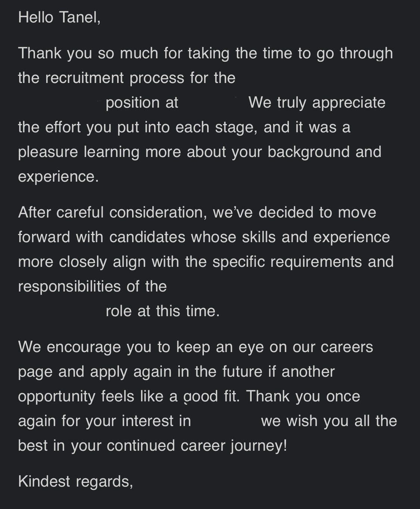Click the text 'we wish you all the'
The height and width of the screenshot is (509, 420).
329,421
